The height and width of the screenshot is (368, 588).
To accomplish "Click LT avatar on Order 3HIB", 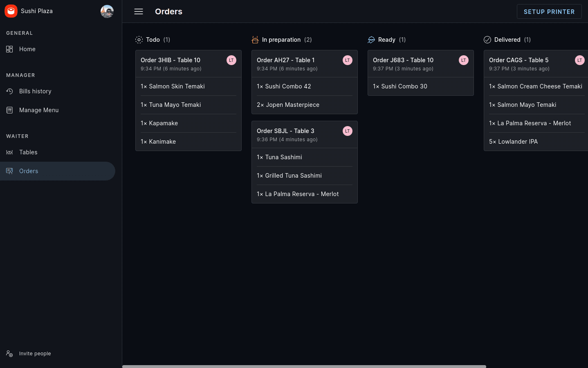I will tap(231, 60).
